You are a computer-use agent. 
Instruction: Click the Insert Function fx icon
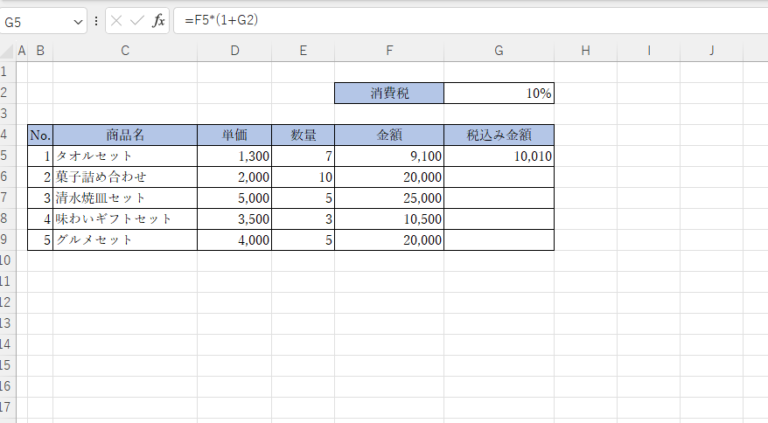(x=158, y=21)
